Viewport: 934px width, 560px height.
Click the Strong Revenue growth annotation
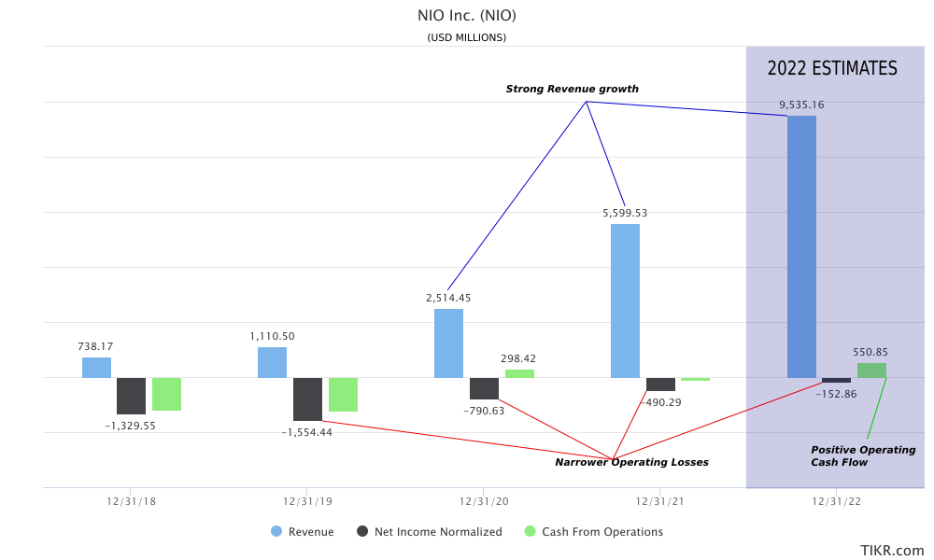click(x=573, y=89)
